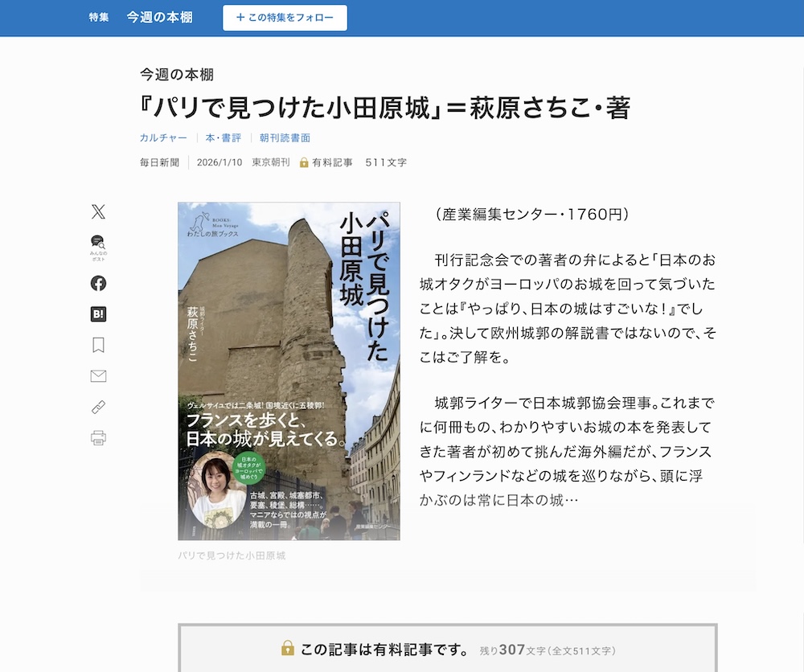Print the article
This screenshot has width=804, height=672.
[98, 438]
